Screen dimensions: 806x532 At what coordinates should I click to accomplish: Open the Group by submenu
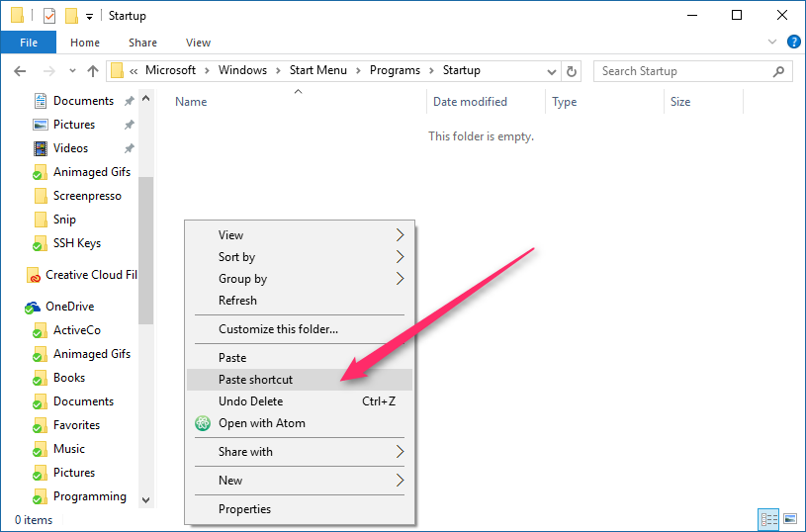[300, 279]
